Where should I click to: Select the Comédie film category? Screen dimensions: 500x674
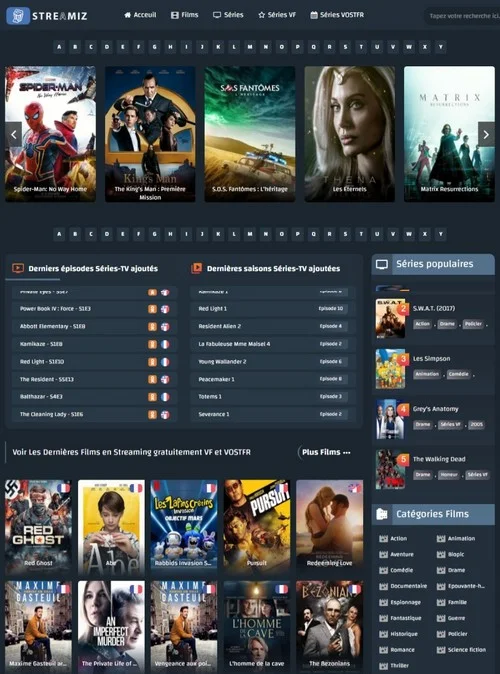[x=396, y=570]
